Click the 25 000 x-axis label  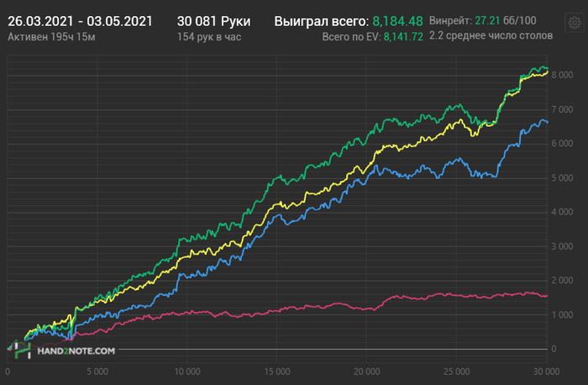point(456,372)
